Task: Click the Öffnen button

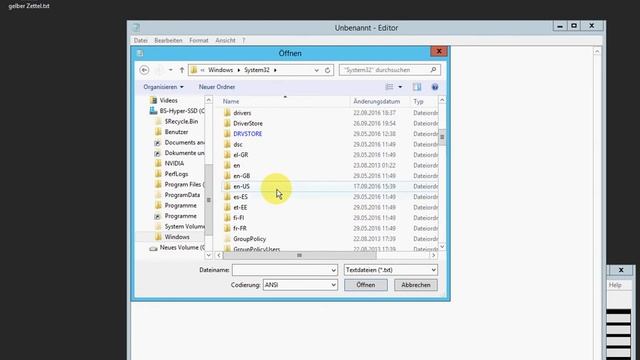Action: pyautogui.click(x=366, y=285)
